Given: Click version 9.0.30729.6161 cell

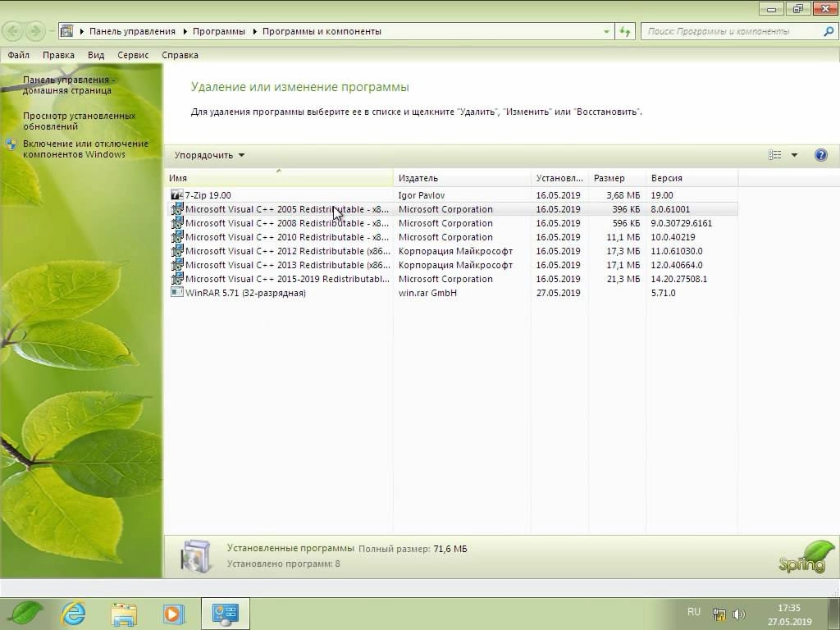Looking at the screenshot, I should point(682,223).
